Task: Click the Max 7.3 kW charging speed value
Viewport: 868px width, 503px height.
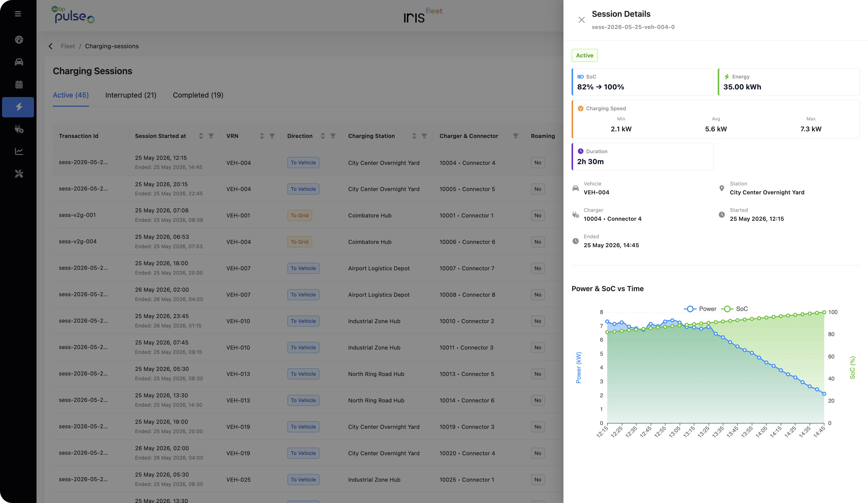Action: click(x=811, y=129)
